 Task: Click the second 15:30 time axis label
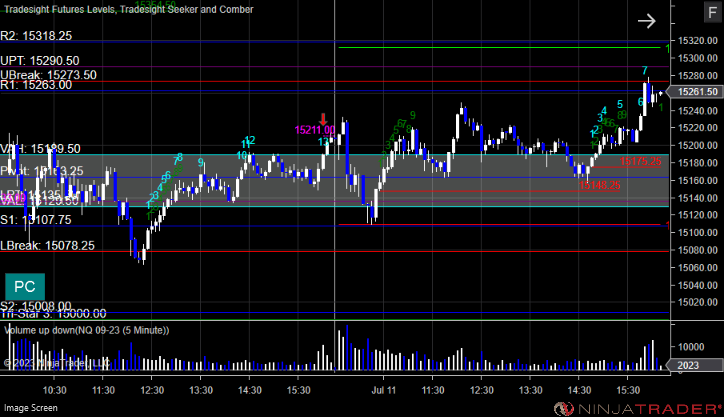click(x=628, y=390)
